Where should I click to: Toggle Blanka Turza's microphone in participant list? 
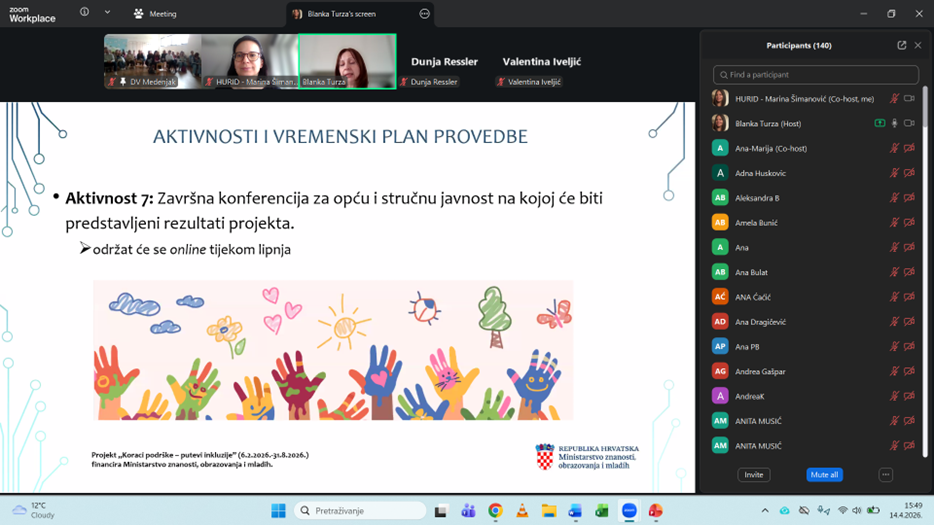[894, 124]
